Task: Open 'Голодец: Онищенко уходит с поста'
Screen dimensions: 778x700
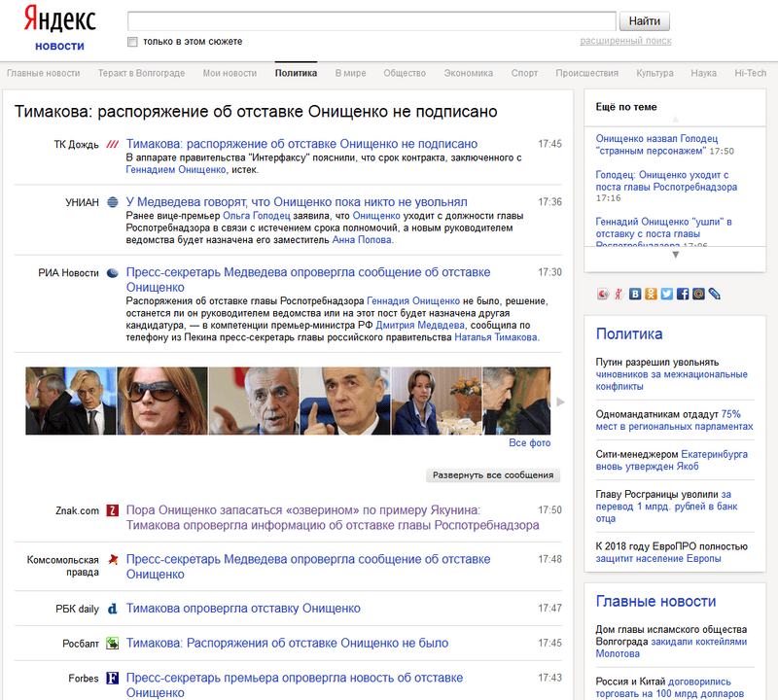Action: click(666, 181)
